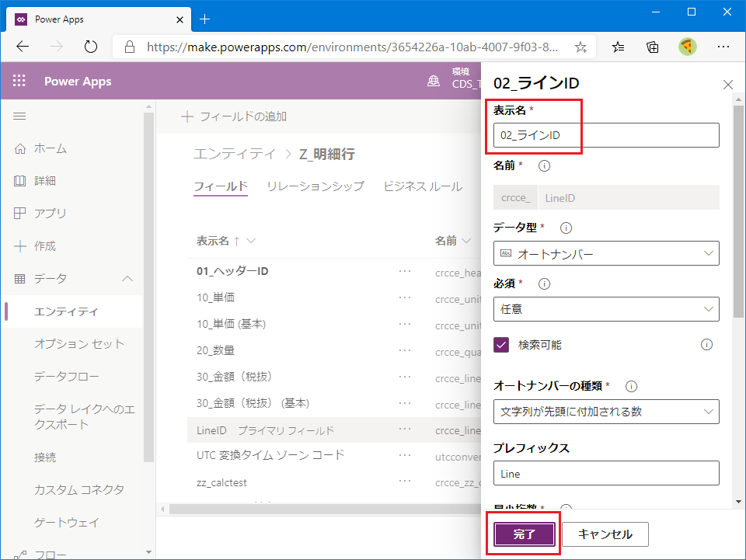746x560 pixels.
Task: Open the データ型 dropdown
Action: click(x=606, y=253)
